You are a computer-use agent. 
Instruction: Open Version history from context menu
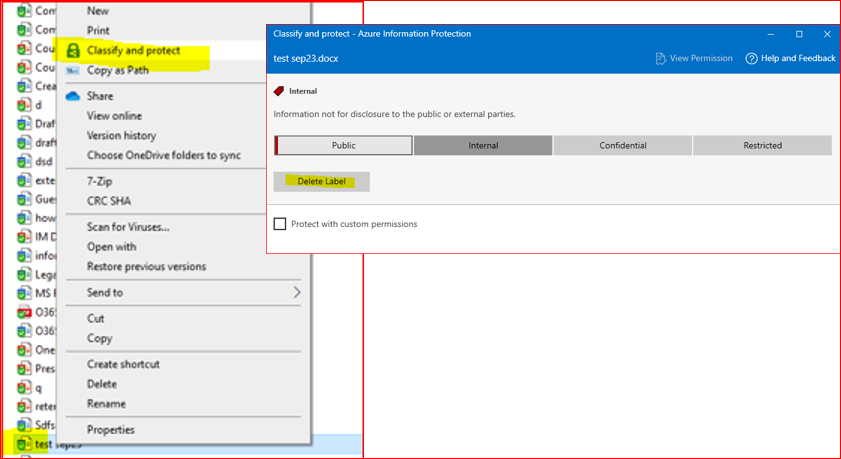(121, 136)
